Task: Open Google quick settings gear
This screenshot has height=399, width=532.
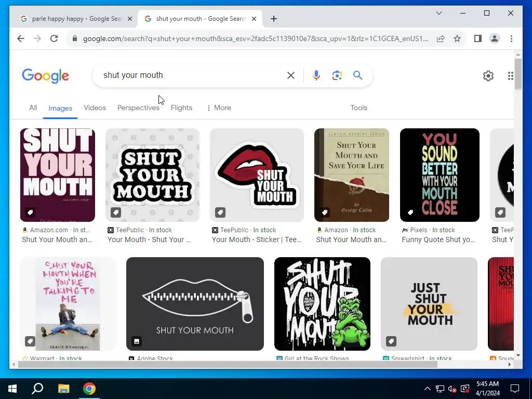Action: (x=488, y=76)
